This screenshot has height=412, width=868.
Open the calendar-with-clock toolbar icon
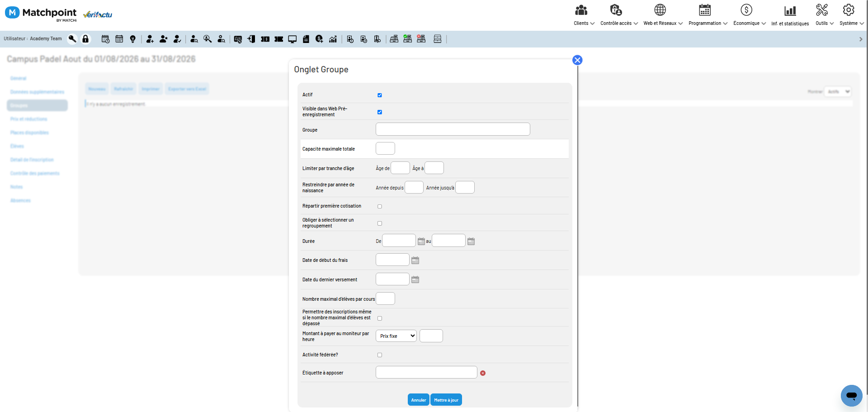(105, 39)
